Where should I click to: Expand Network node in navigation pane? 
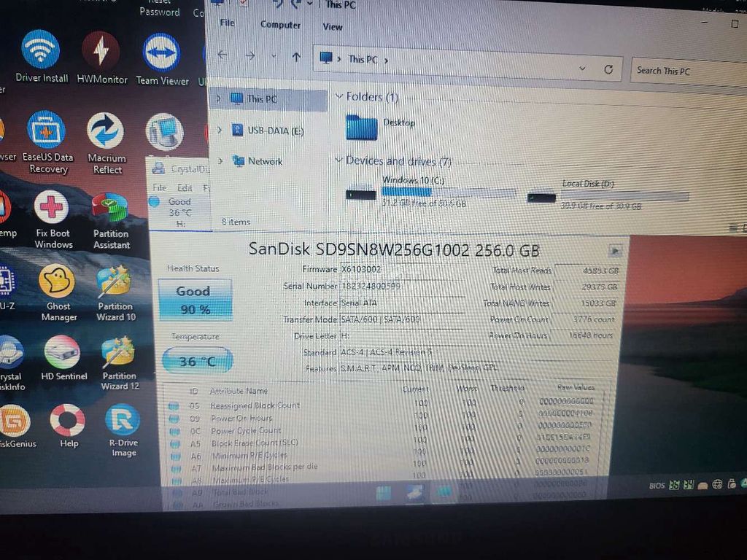220,161
